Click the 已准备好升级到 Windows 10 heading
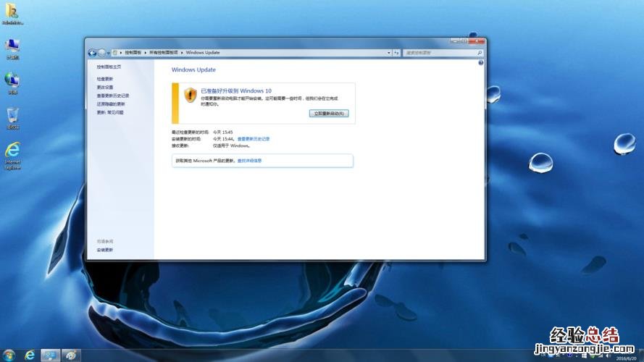 pos(236,90)
